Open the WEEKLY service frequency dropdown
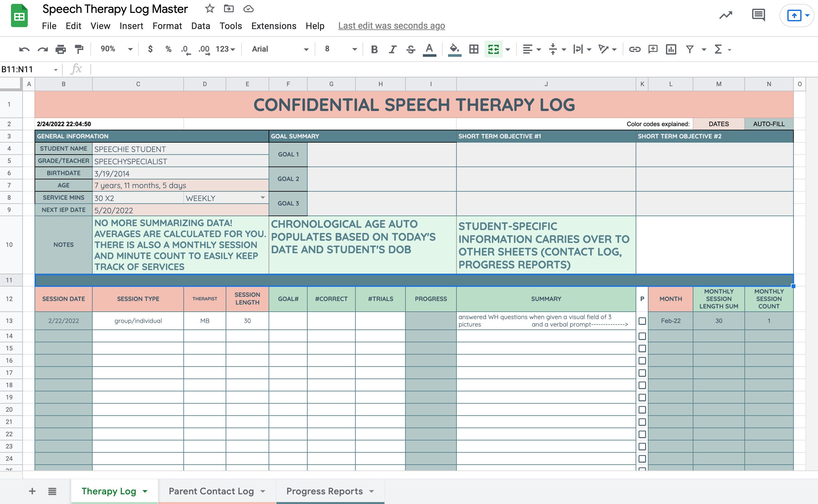Image resolution: width=818 pixels, height=504 pixels. [x=263, y=198]
